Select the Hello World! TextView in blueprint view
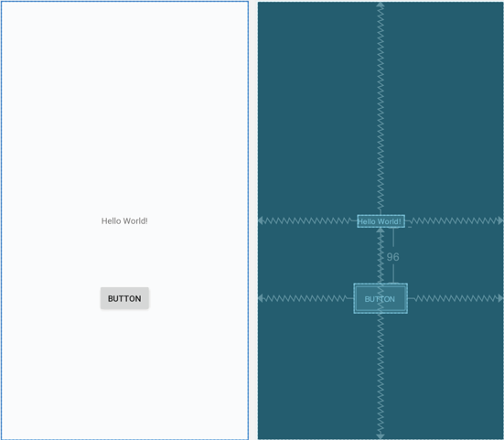The height and width of the screenshot is (440, 504). click(x=381, y=221)
